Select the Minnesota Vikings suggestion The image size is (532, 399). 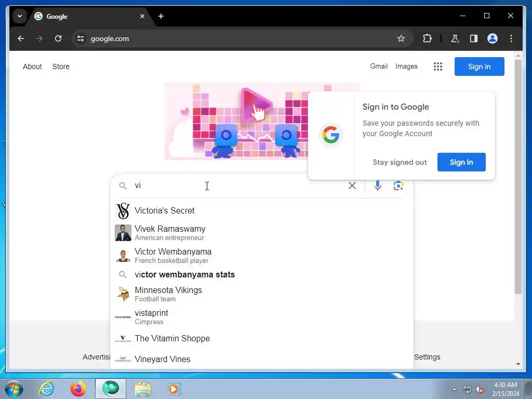[262, 294]
